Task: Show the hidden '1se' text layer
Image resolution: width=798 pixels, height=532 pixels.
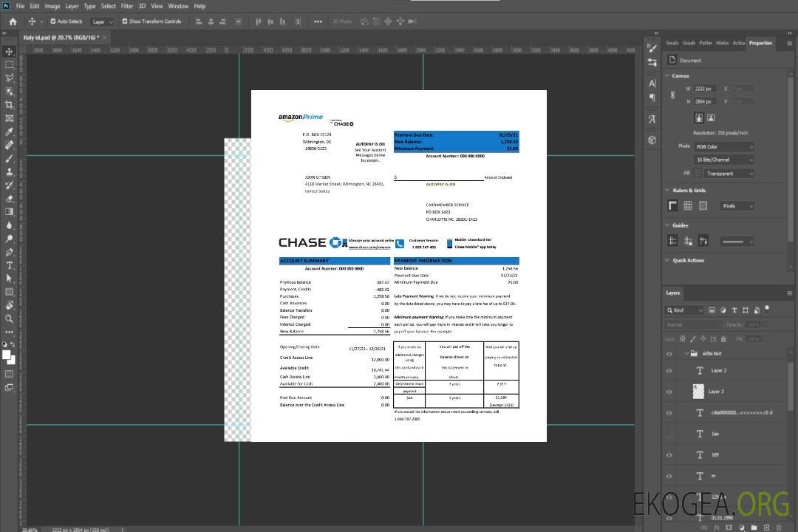Action: 669,434
